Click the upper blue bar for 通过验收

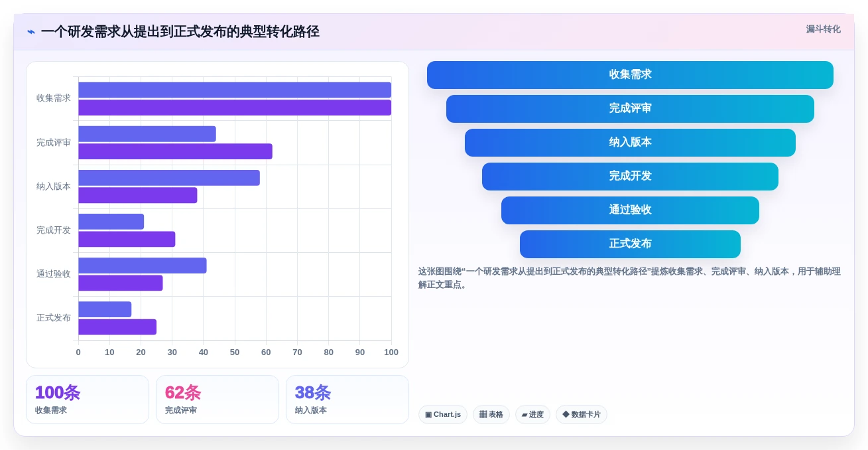(x=143, y=265)
